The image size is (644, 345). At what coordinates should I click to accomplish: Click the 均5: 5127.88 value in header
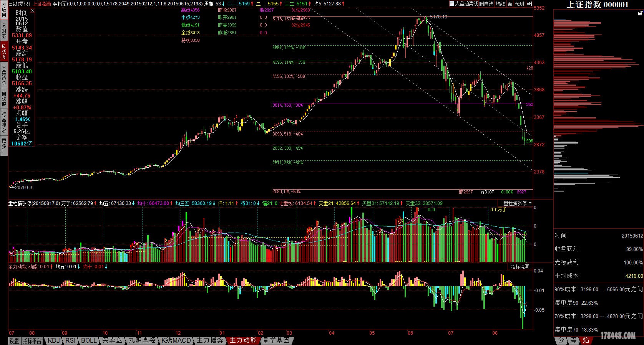(x=327, y=3)
